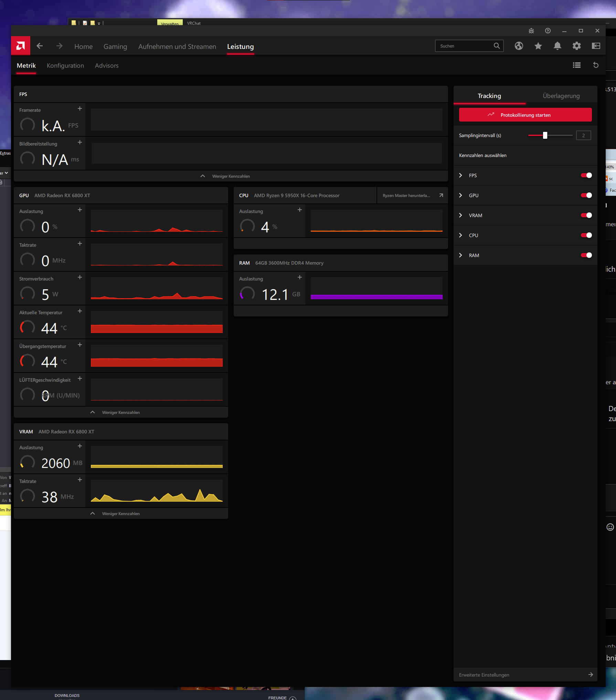
Task: Toggle VRAM tracking switch
Action: point(586,215)
